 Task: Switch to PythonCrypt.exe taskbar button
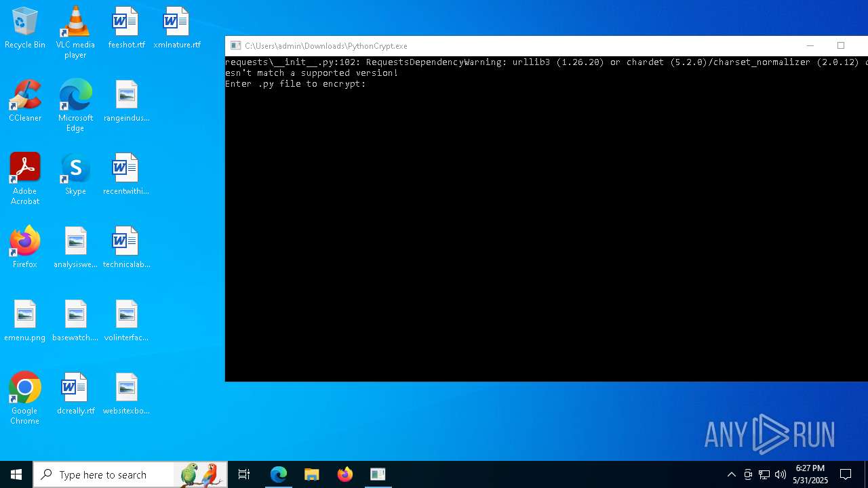pos(378,474)
